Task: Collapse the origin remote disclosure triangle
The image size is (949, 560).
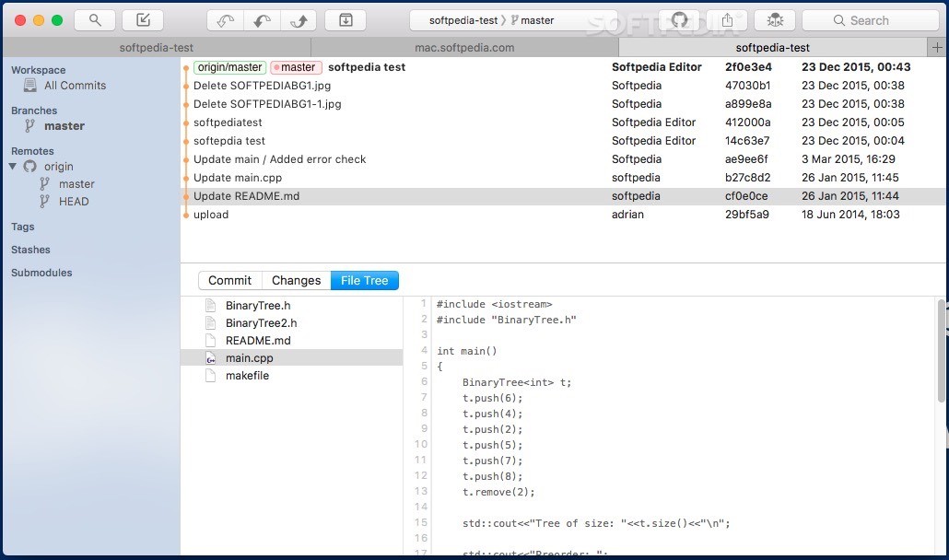Action: (13, 167)
